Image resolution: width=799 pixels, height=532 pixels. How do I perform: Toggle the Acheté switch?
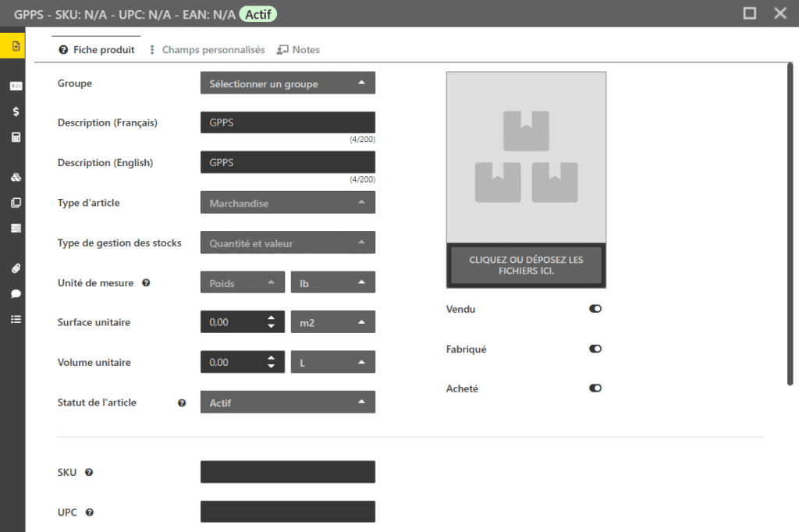[595, 388]
